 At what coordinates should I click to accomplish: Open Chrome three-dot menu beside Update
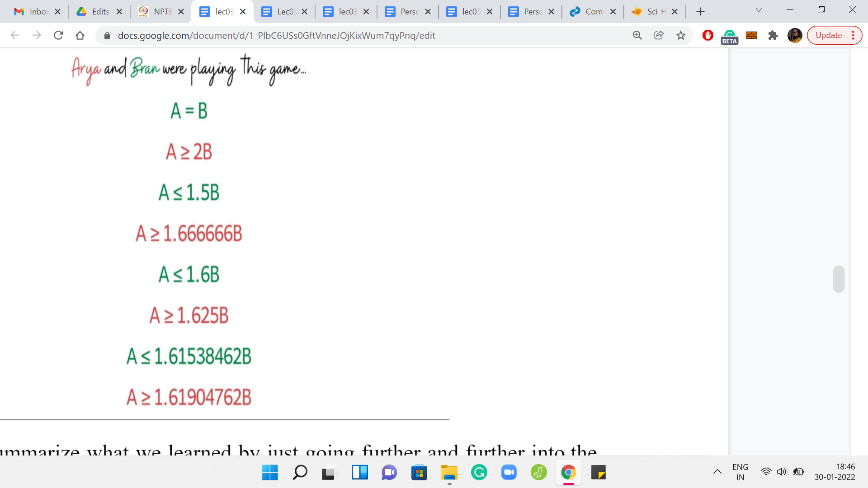coord(853,35)
